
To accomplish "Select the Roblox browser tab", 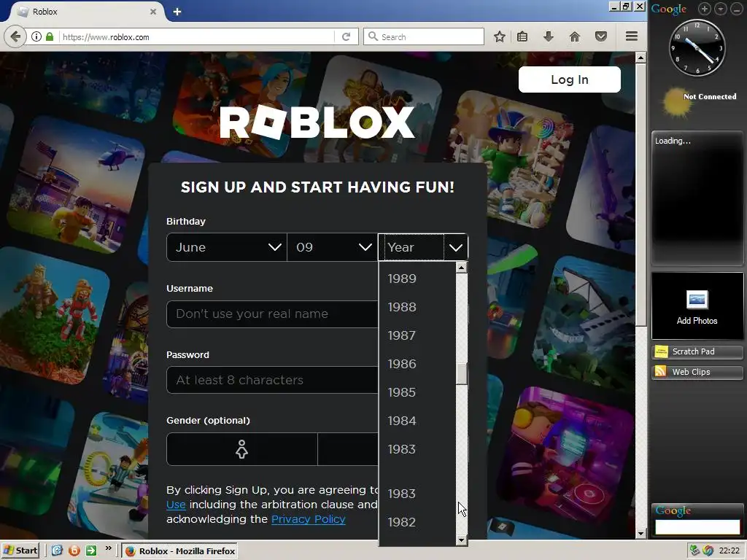I will pyautogui.click(x=86, y=12).
